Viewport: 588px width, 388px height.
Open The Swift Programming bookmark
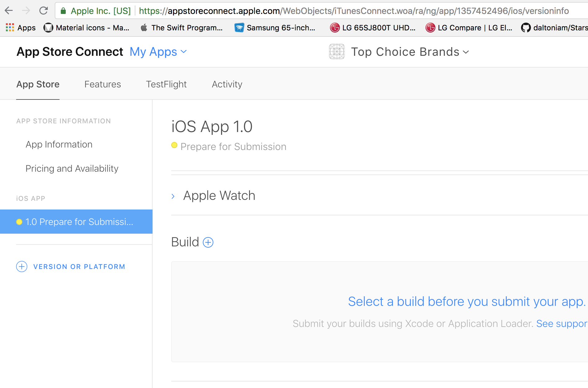click(x=181, y=28)
